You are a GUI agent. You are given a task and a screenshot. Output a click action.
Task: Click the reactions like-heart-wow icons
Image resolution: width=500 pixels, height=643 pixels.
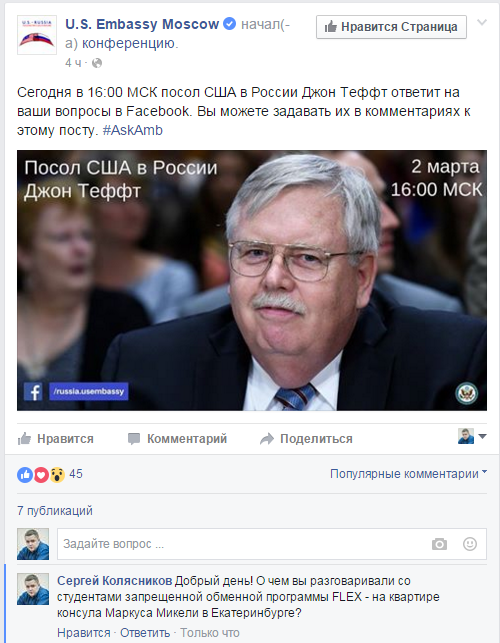click(x=41, y=475)
